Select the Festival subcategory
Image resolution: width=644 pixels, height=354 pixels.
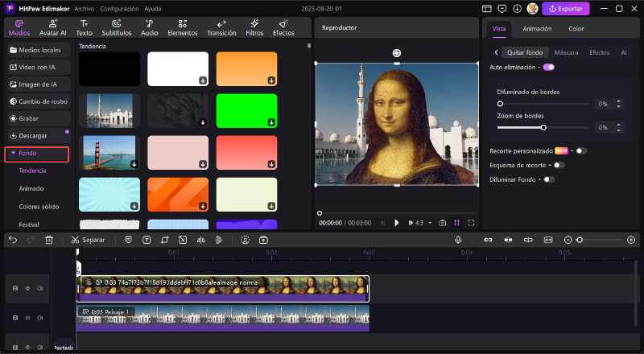point(29,224)
